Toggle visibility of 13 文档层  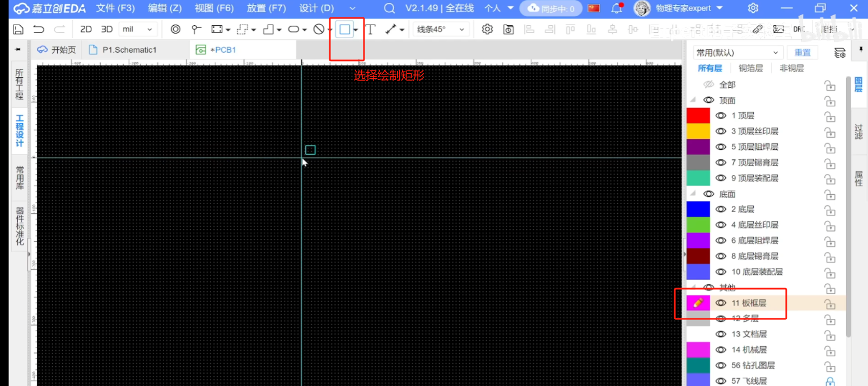tap(721, 334)
